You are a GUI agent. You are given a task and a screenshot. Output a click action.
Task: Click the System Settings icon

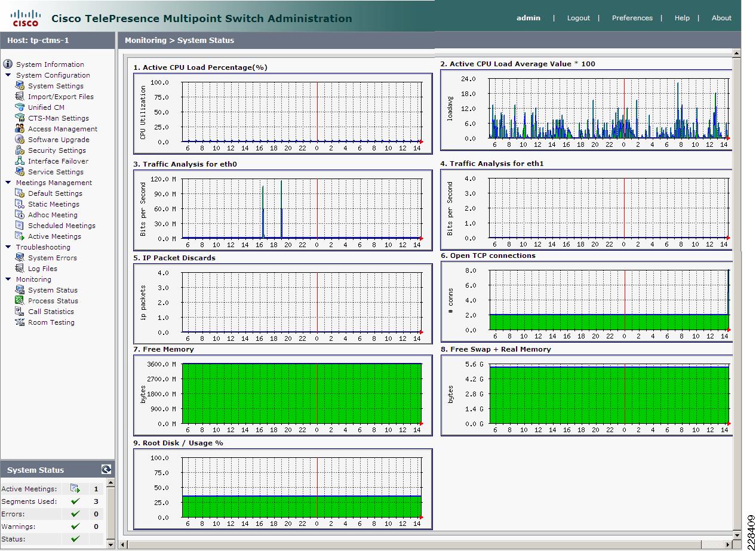pos(20,86)
